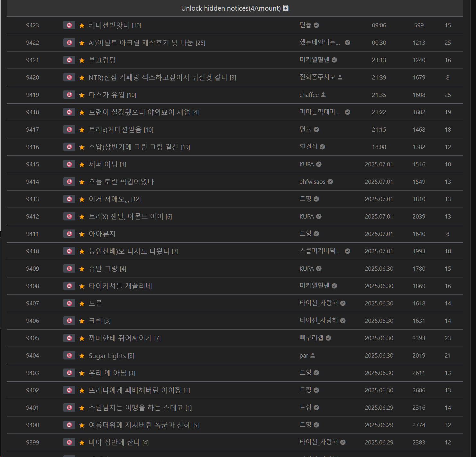Click user icon beside par
The height and width of the screenshot is (457, 476).
[x=313, y=355]
